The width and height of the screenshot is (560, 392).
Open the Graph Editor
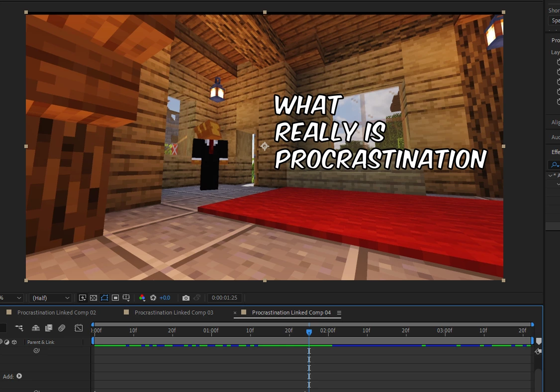79,328
